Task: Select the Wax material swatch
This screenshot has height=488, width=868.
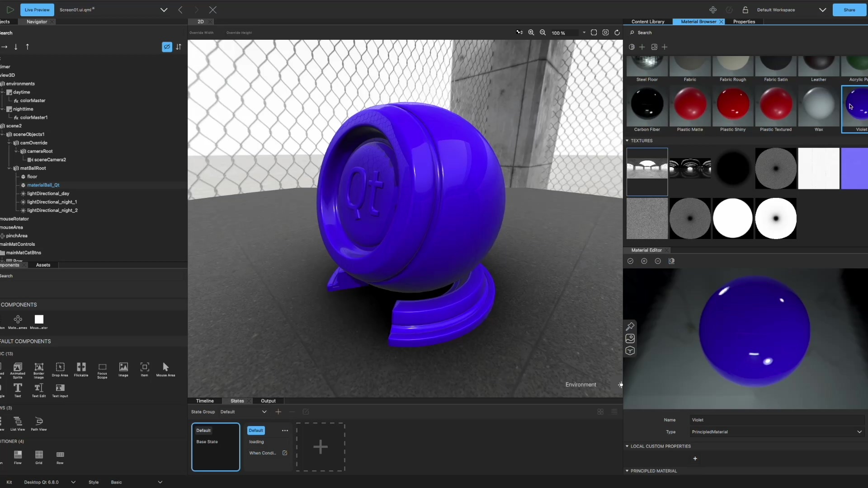Action: tap(819, 108)
